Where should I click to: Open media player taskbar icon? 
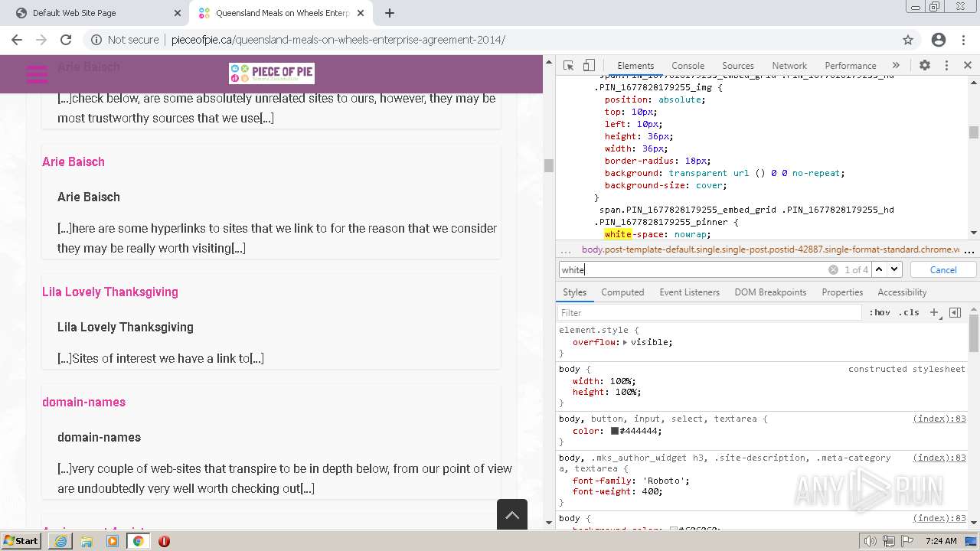click(x=113, y=541)
